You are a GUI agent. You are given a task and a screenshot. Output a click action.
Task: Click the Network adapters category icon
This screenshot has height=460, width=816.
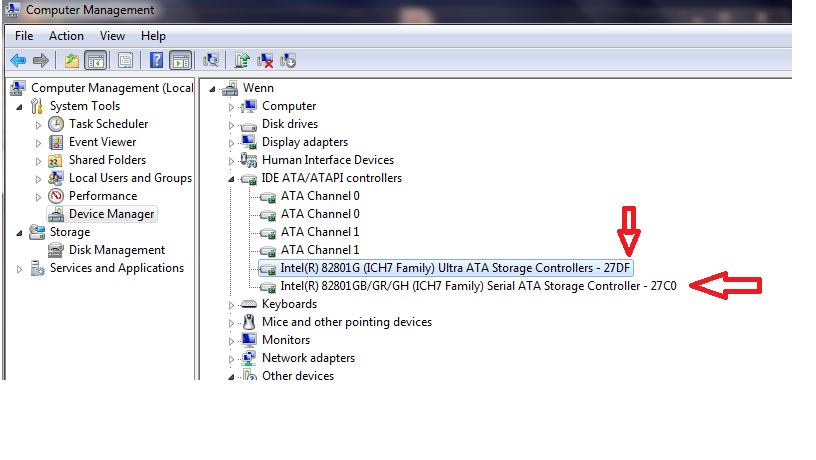[249, 358]
